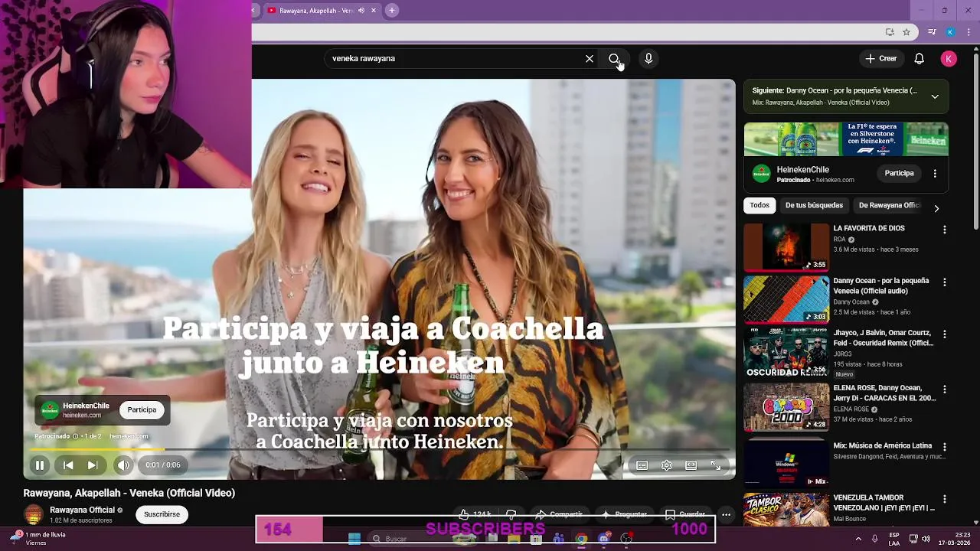Open LA FAVORITA DE DIOS video thumbnail
Viewport: 980px width, 551px height.
pos(786,247)
